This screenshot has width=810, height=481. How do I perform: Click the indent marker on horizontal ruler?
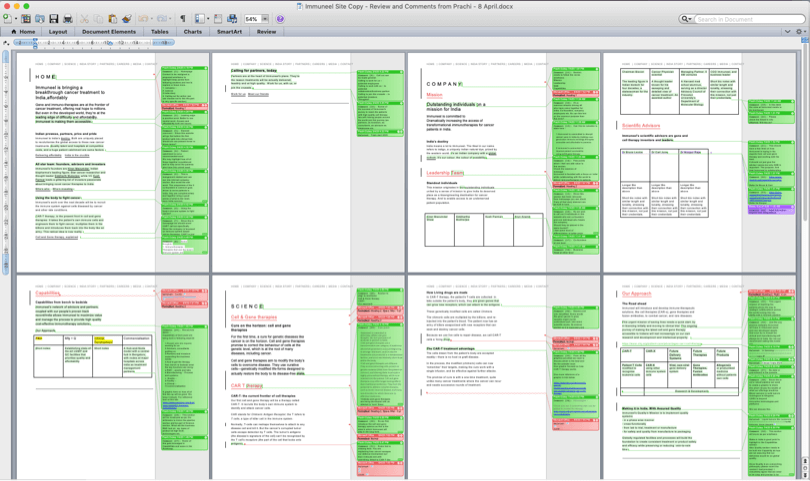[x=35, y=44]
